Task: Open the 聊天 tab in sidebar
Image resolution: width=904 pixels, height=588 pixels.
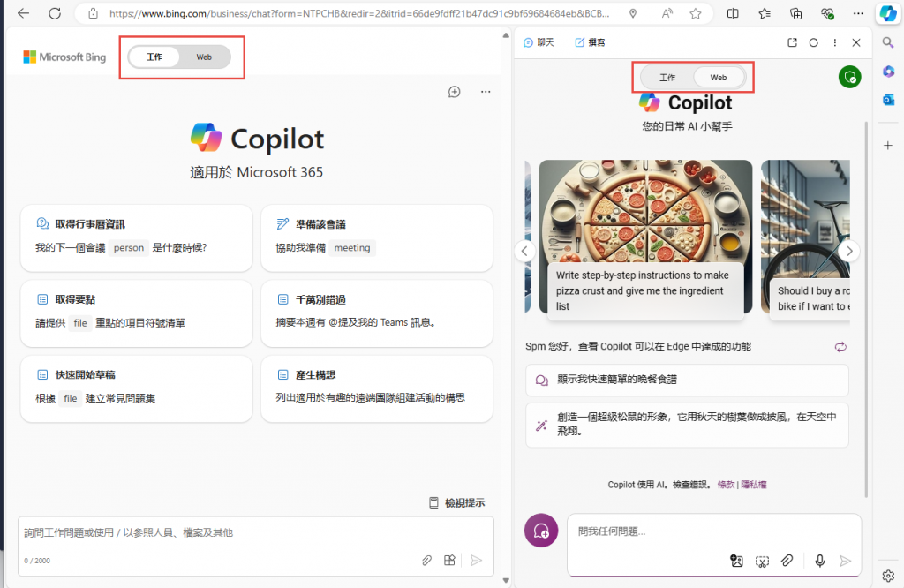Action: pyautogui.click(x=539, y=42)
